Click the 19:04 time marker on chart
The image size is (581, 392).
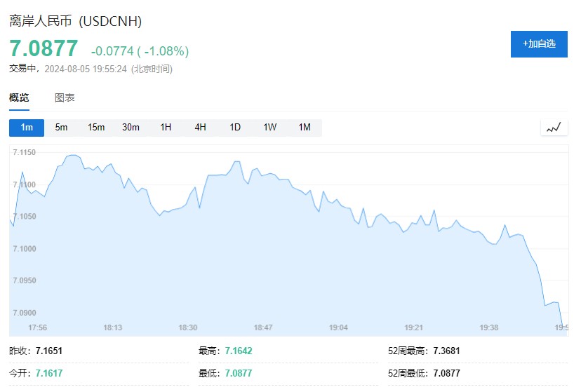click(339, 327)
